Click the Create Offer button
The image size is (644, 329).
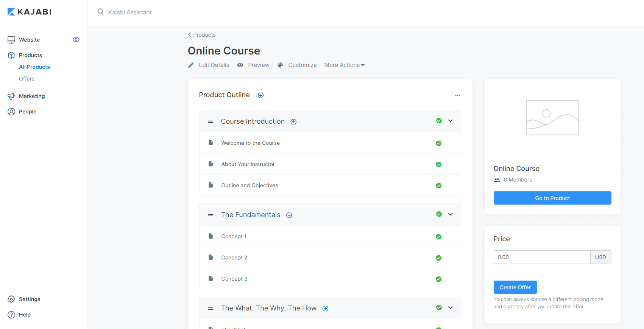(x=515, y=287)
